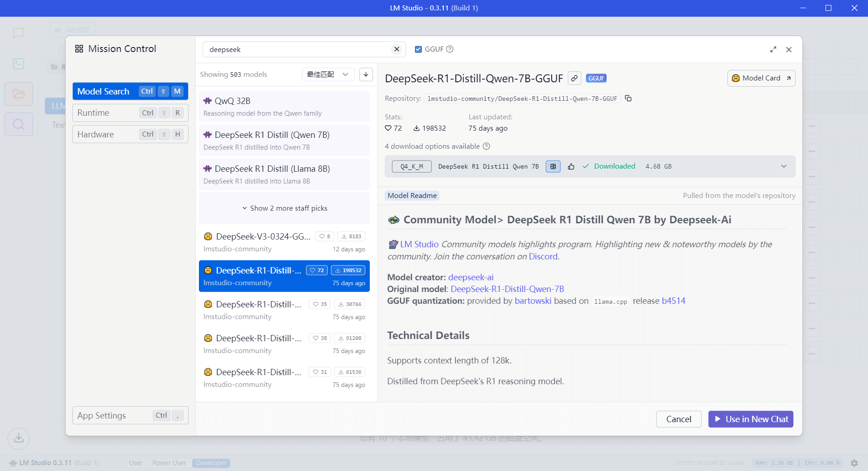Screen dimensions: 868x471
Task: Select DeepSeek R1 Distill (Llama 8B) staff pick
Action: pos(284,174)
